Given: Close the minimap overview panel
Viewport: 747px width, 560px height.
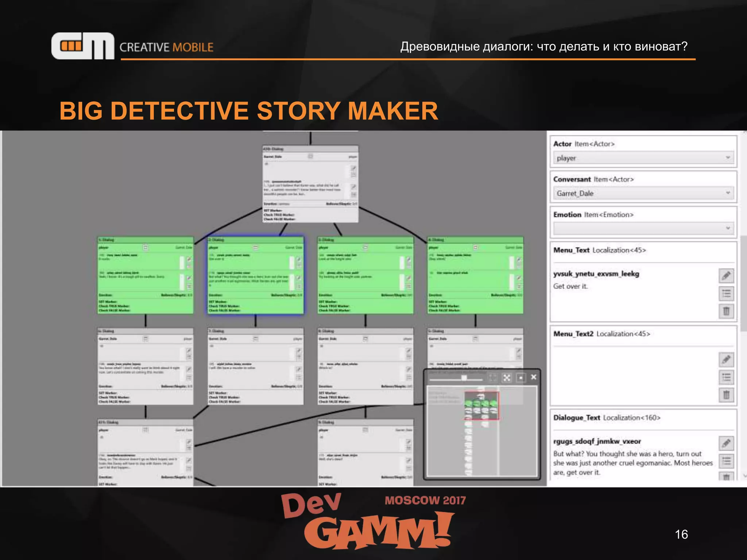Looking at the screenshot, I should point(534,377).
